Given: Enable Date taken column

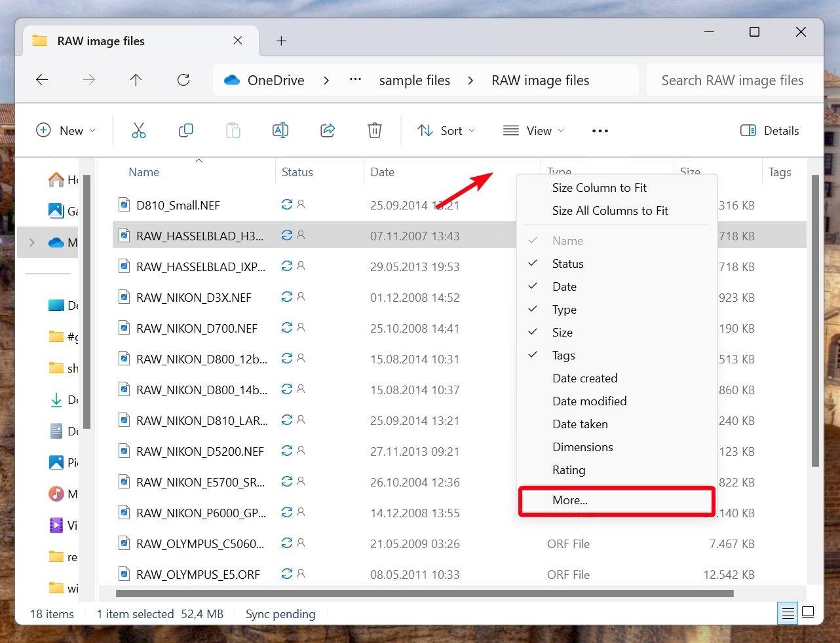Looking at the screenshot, I should pyautogui.click(x=616, y=424).
